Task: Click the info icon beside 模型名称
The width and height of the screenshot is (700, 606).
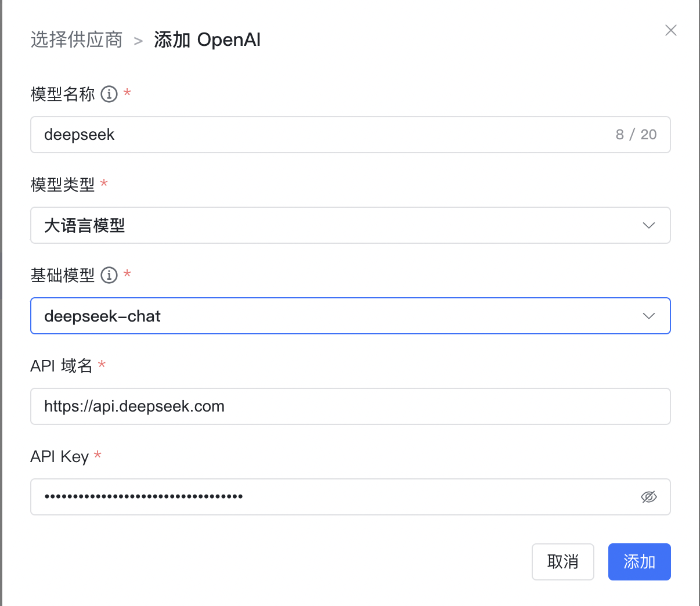Action: click(109, 94)
